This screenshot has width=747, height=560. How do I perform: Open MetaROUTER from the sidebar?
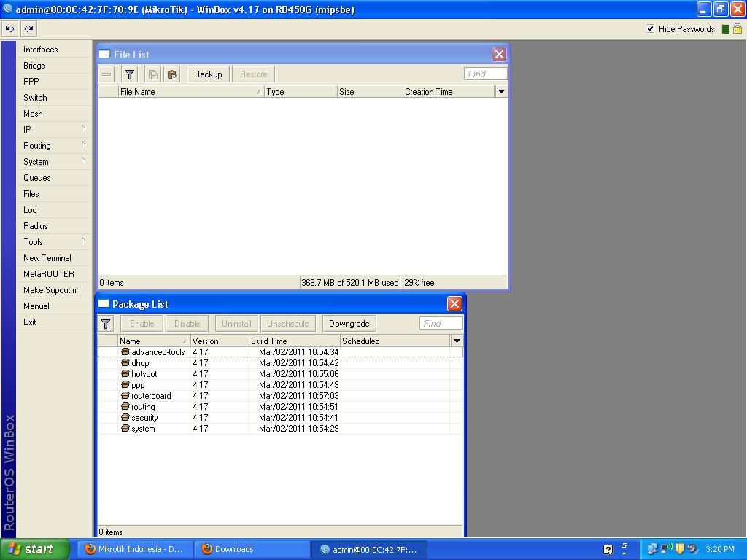[x=54, y=274]
